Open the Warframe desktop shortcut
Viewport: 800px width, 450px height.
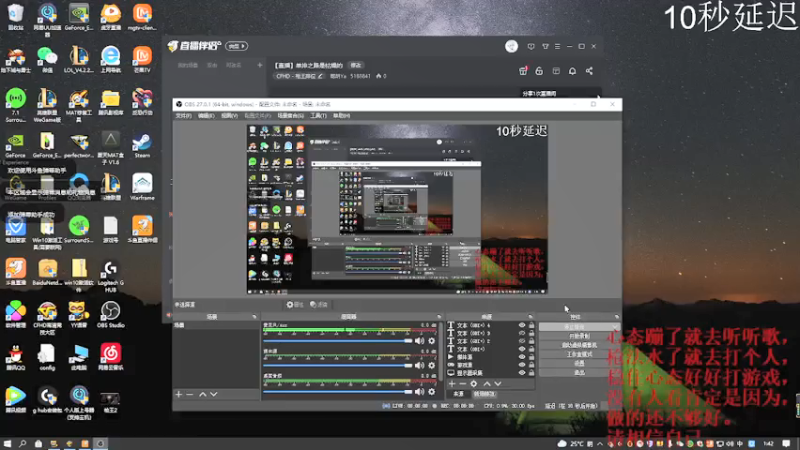click(x=142, y=187)
